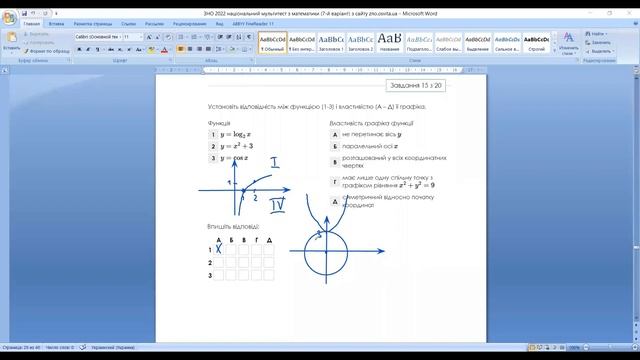Toggle show paragraph marks (¶)

[249, 37]
